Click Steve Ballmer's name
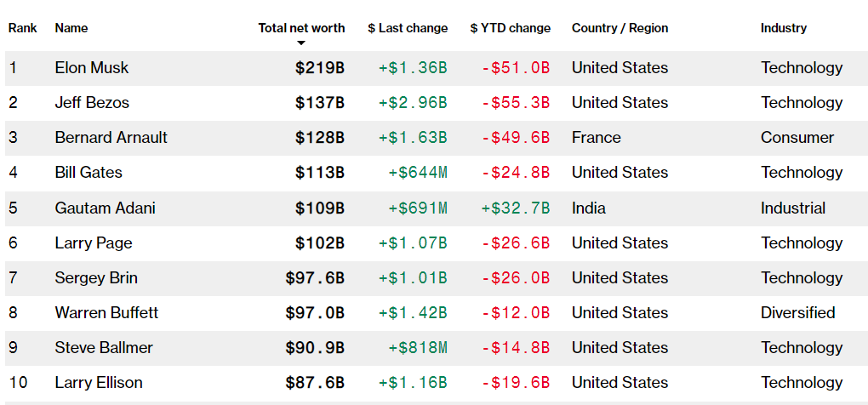Screen dimensions: 868x405 tap(104, 348)
